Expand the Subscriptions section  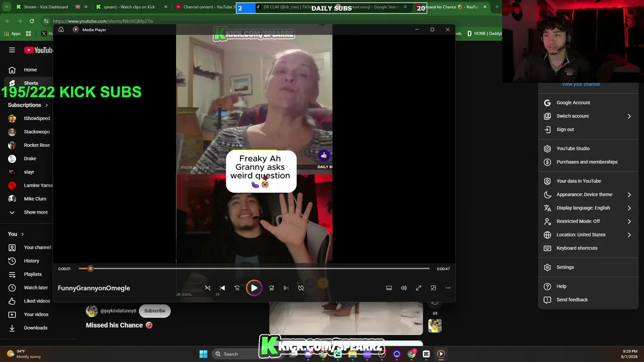pyautogui.click(x=28, y=105)
